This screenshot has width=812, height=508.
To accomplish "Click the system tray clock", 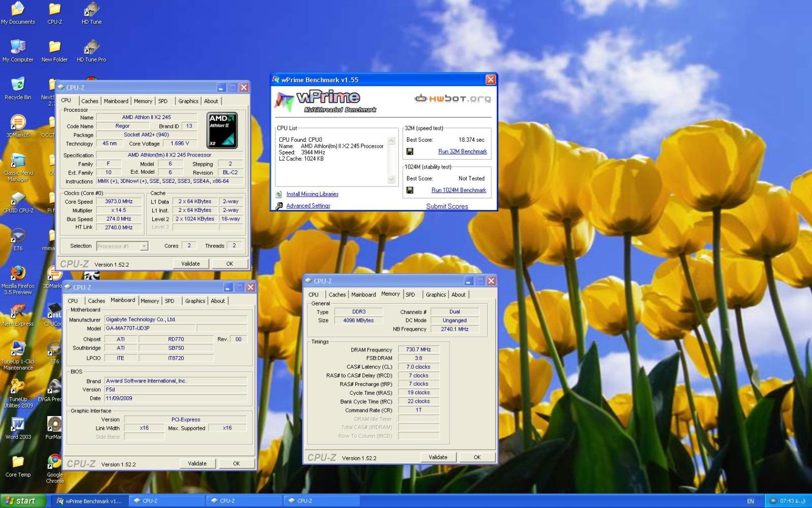I will (x=793, y=501).
